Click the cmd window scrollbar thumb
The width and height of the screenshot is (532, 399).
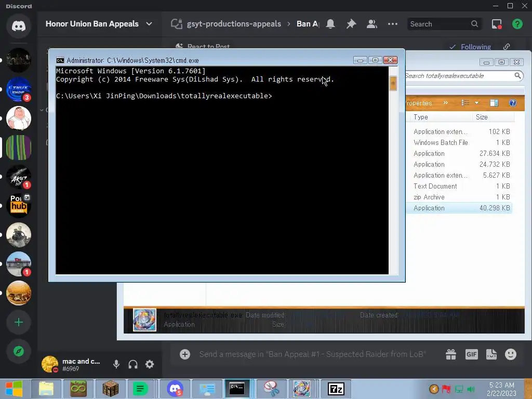(393, 84)
